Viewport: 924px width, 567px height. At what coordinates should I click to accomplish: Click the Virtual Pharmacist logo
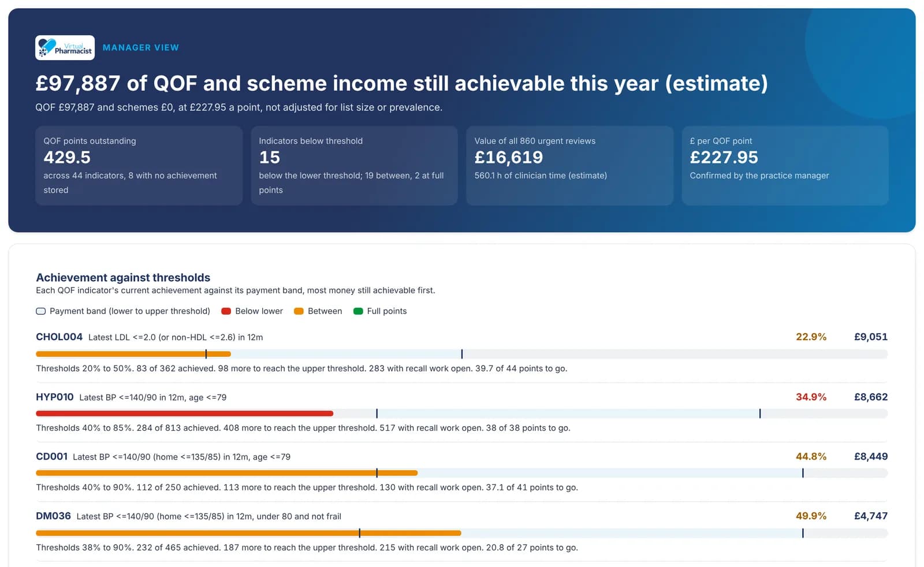click(x=65, y=48)
